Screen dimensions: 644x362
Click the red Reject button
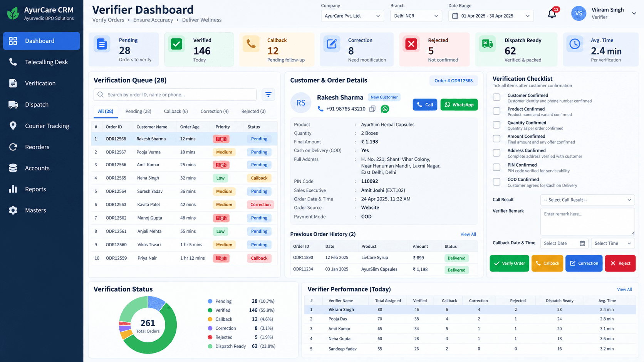[620, 263]
